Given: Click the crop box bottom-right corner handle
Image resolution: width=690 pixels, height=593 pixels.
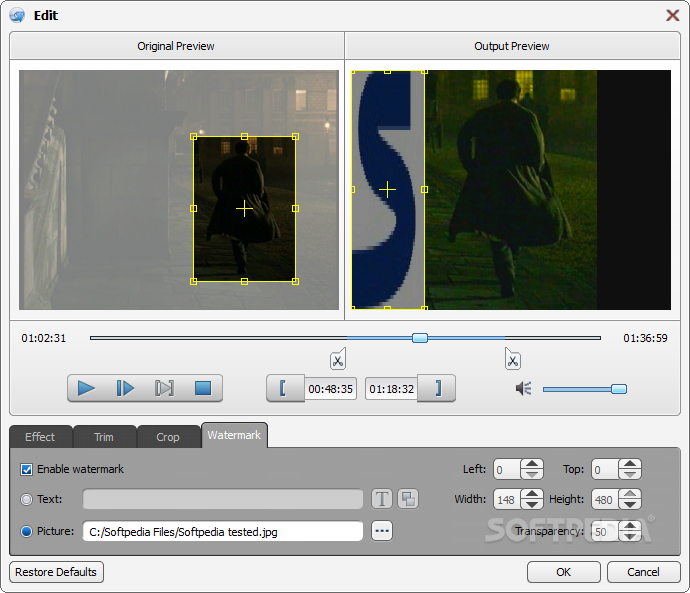Looking at the screenshot, I should pos(295,281).
